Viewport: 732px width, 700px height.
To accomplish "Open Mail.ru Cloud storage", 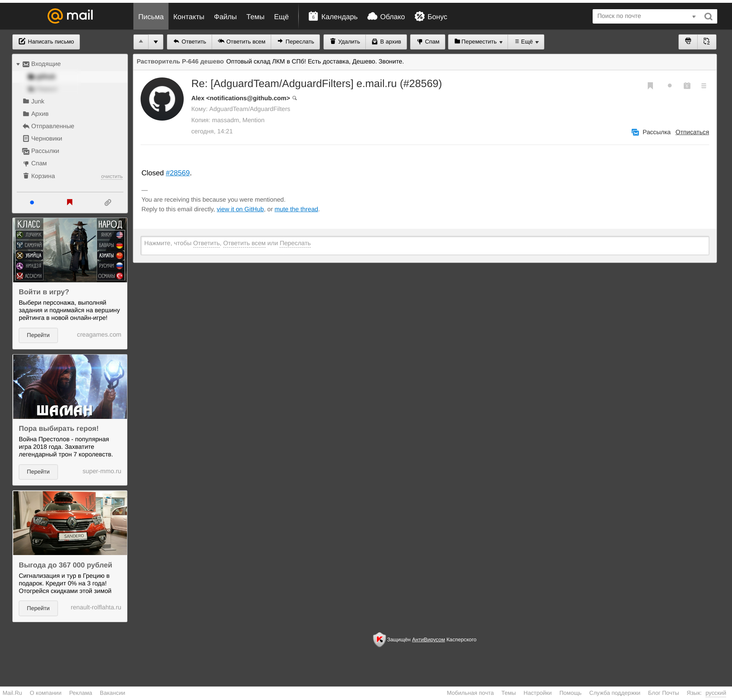I will 386,16.
